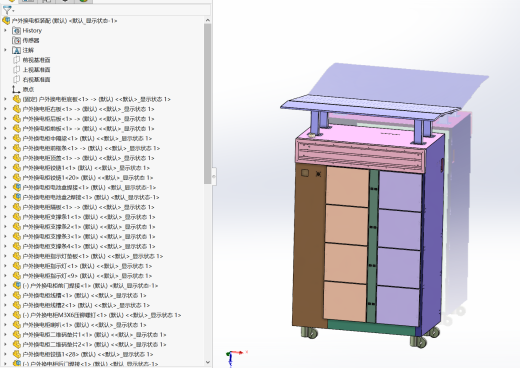Select the pink vent panel below the canopy
Screen dimensions: 520x368
pos(361,155)
